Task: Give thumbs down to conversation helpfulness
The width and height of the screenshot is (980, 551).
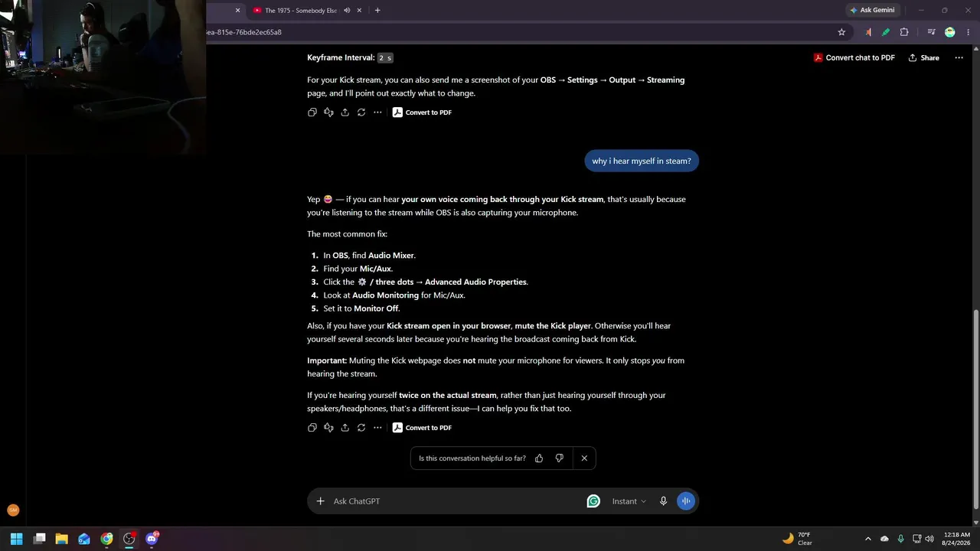Action: [x=559, y=458]
